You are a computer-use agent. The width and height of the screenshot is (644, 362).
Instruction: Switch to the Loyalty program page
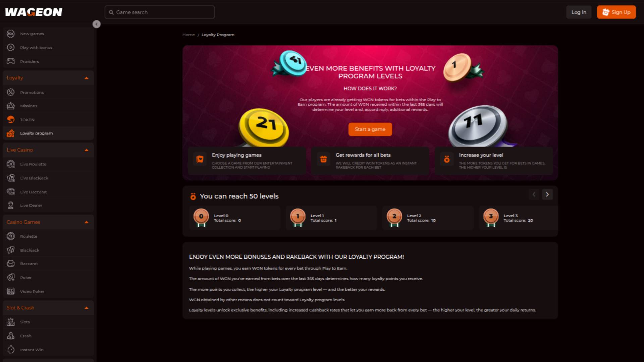pos(36,133)
